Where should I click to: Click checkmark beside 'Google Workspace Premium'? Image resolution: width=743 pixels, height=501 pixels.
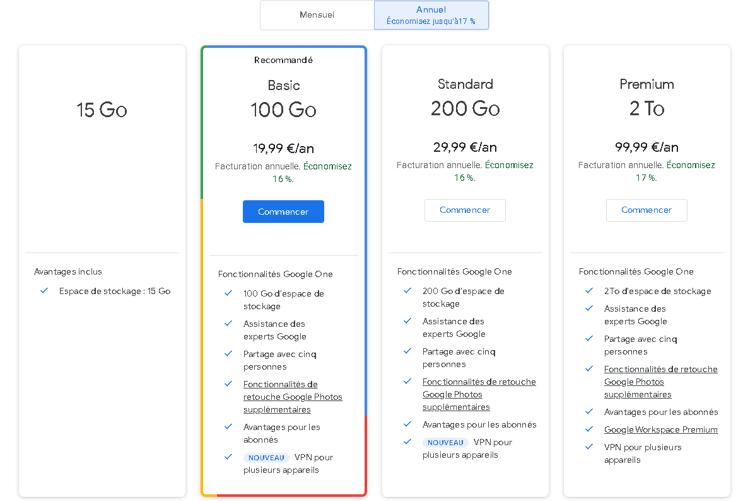point(589,429)
